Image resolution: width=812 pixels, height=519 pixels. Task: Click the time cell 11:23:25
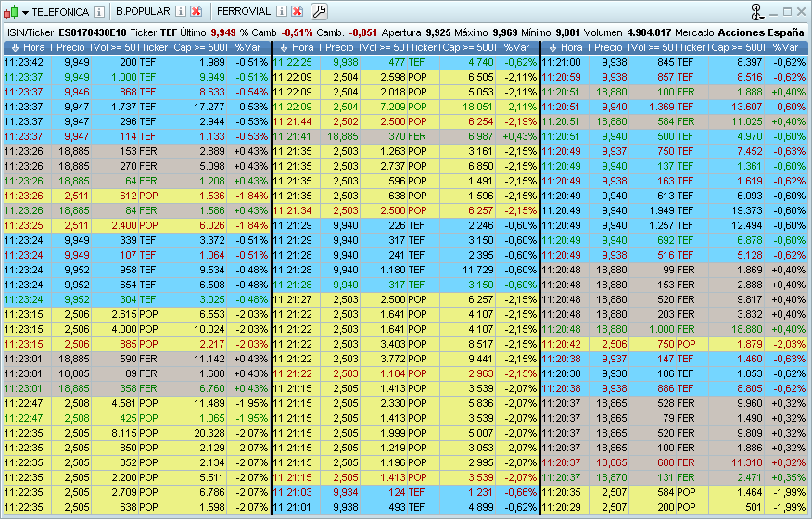click(x=28, y=226)
